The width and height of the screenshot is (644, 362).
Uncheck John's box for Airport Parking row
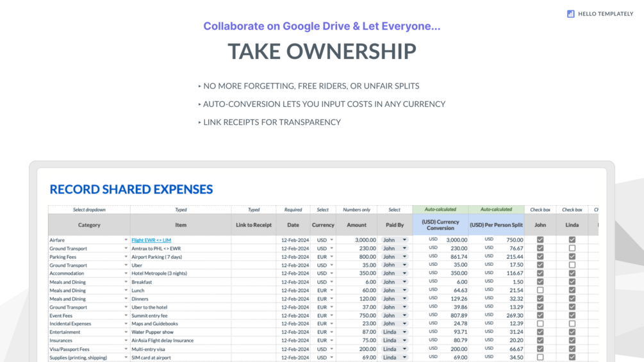(x=540, y=256)
